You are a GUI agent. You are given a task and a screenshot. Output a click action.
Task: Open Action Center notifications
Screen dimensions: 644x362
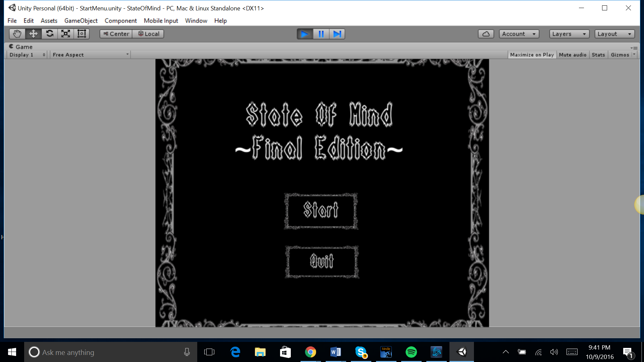[628, 352]
